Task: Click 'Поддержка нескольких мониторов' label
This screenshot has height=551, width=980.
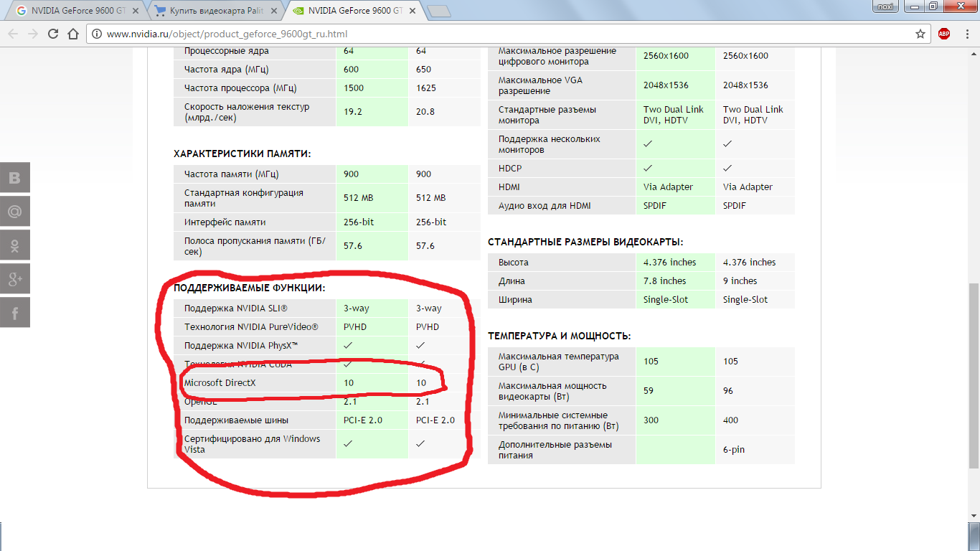Action: [x=550, y=144]
